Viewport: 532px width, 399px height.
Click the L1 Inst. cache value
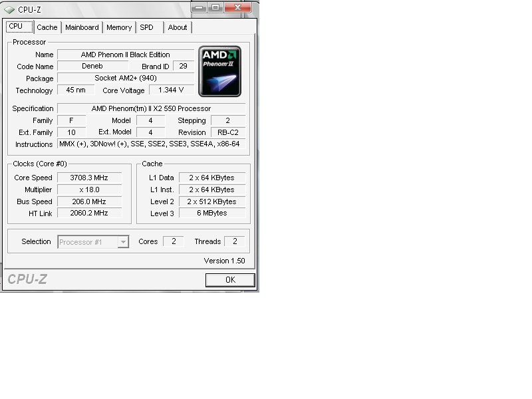[x=212, y=190]
